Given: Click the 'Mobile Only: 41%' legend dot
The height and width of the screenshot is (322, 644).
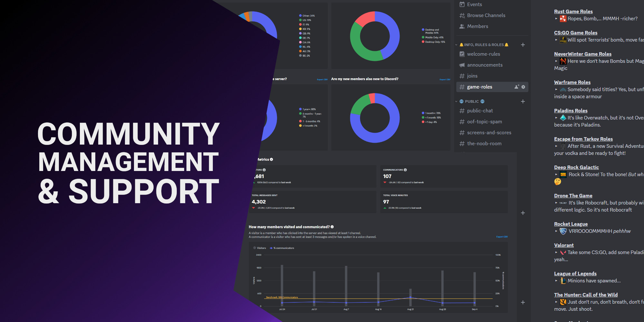Looking at the screenshot, I should [423, 37].
